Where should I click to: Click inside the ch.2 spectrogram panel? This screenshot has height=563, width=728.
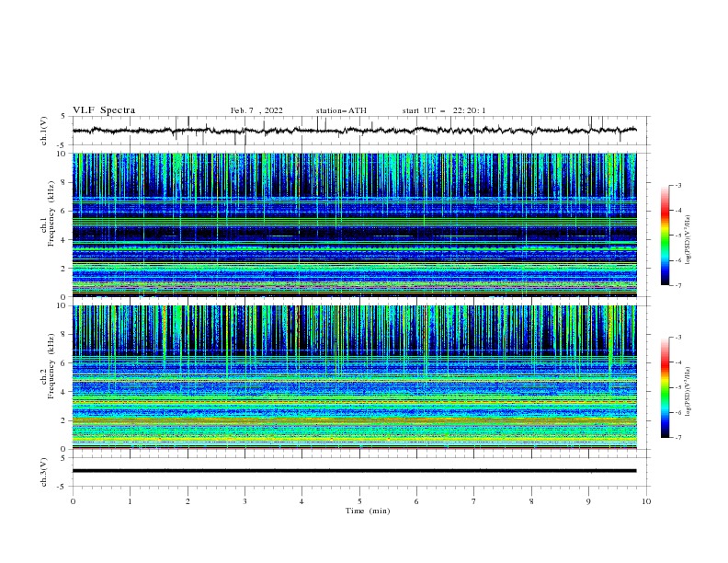coord(354,377)
